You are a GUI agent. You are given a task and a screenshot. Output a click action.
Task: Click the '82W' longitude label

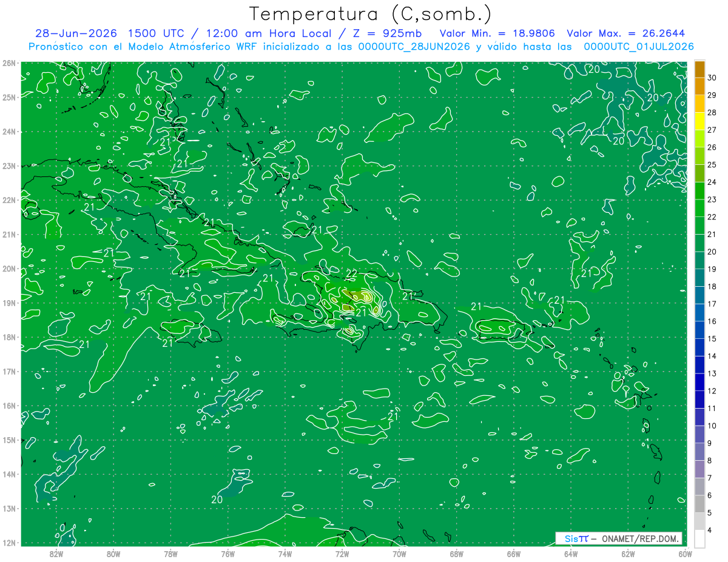[56, 554]
